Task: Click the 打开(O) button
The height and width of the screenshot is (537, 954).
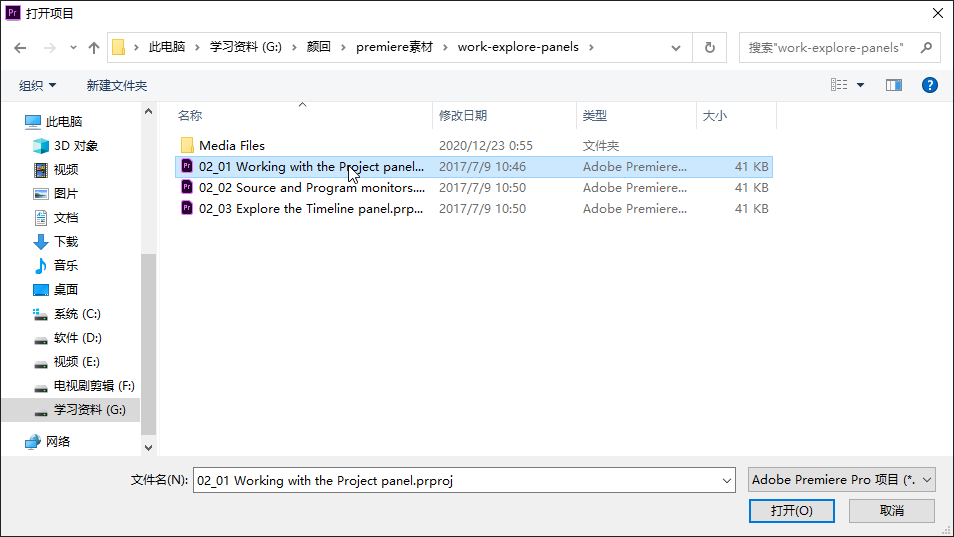Action: [792, 511]
